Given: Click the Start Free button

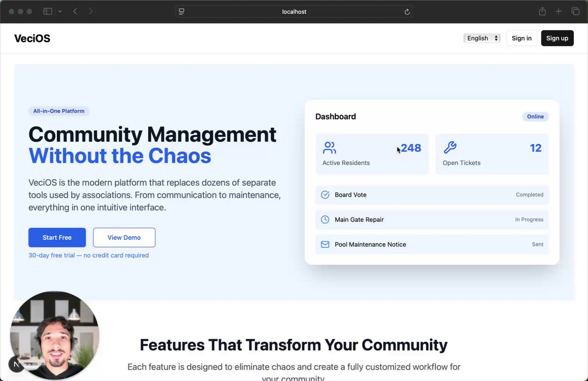Looking at the screenshot, I should (57, 237).
